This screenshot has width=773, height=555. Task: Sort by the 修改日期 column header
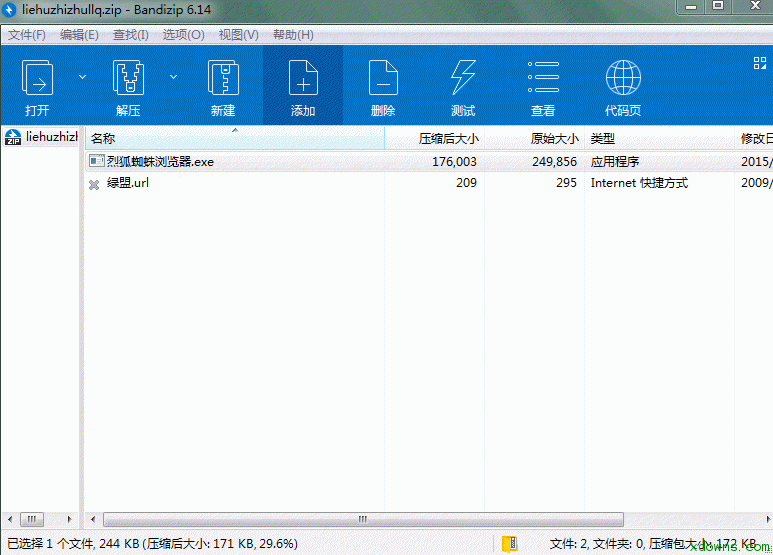point(754,139)
